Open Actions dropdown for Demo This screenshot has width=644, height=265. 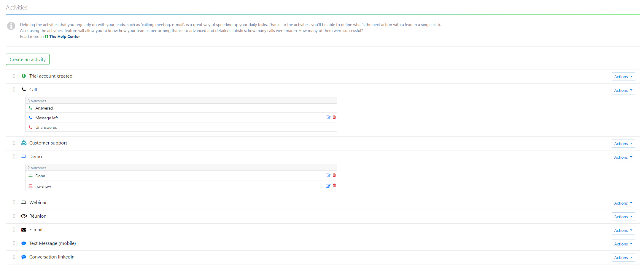623,157
